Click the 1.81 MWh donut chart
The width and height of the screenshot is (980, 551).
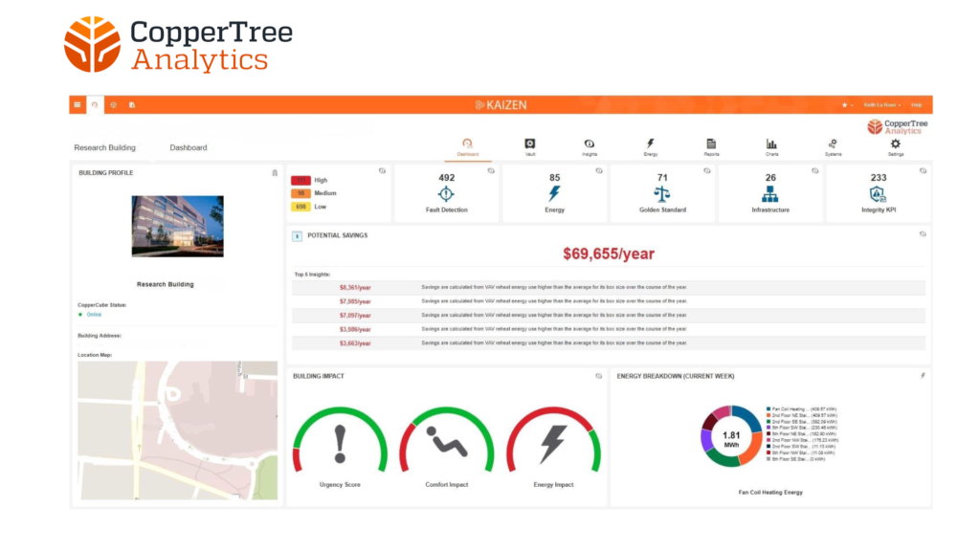(x=731, y=436)
